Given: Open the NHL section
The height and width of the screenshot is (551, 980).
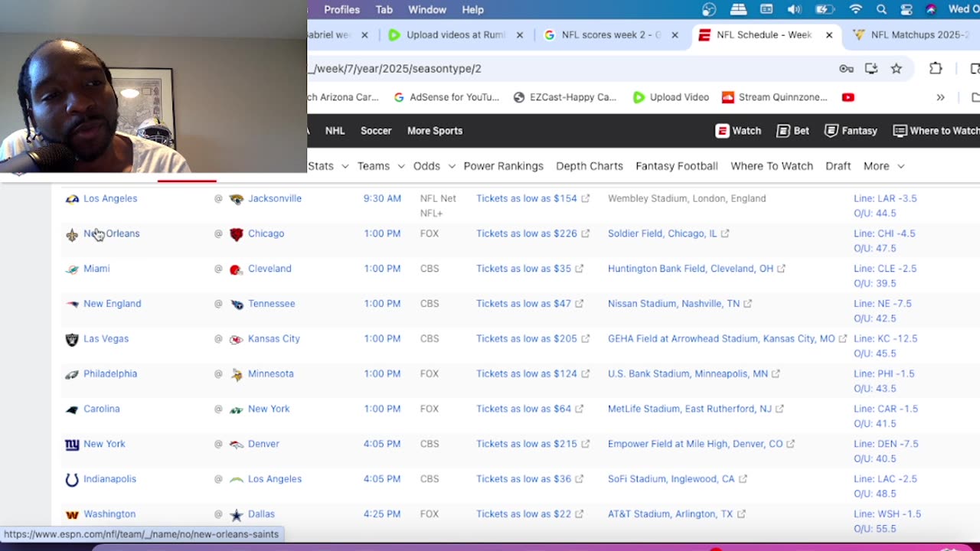Looking at the screenshot, I should click(x=335, y=131).
